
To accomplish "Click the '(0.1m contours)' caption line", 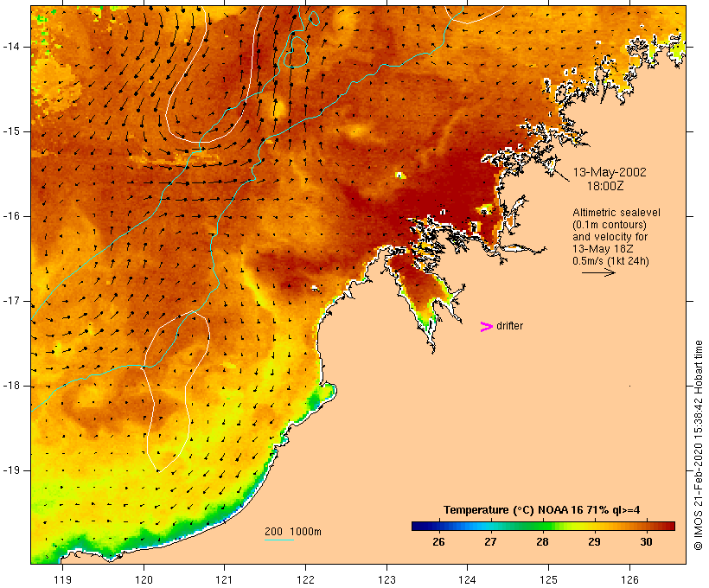I will 610,225.
